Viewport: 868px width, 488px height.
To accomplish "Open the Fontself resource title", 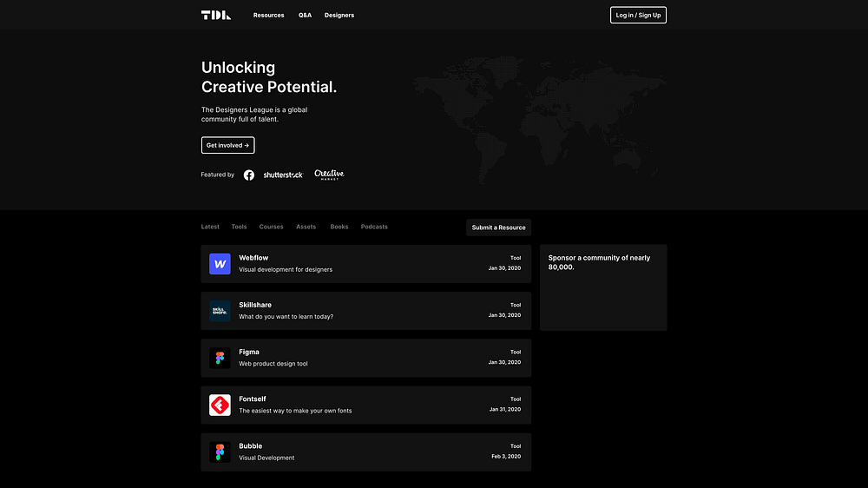I will (x=253, y=399).
